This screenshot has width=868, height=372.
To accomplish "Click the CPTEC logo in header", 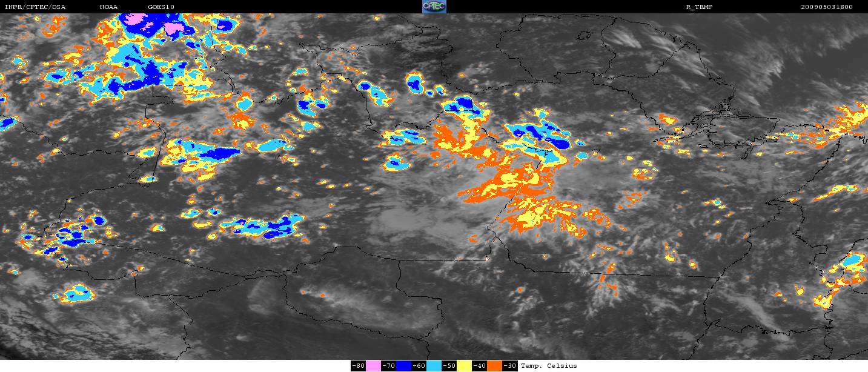I will click(x=434, y=7).
